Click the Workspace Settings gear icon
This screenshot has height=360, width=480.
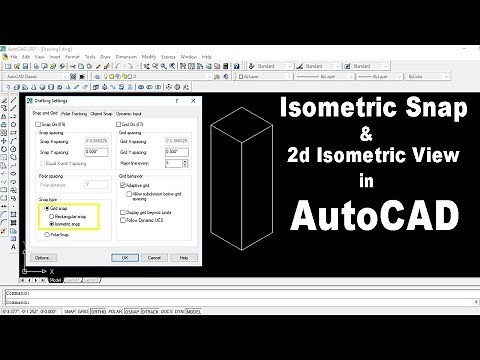[73, 77]
